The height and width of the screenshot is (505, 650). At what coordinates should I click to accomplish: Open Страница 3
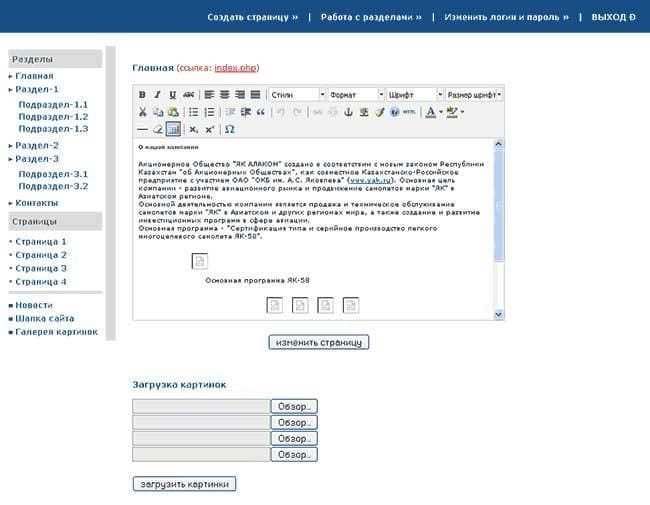click(41, 268)
